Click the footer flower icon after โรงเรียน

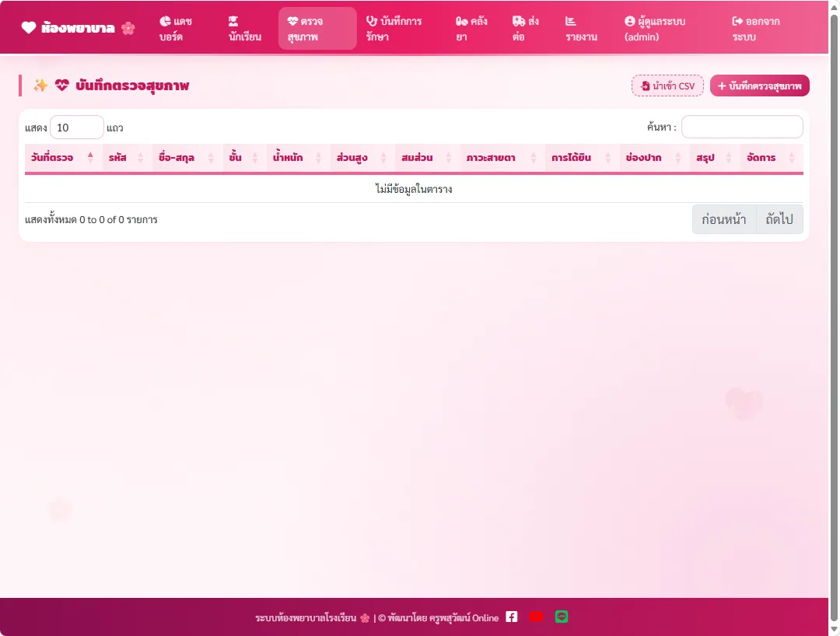coord(365,618)
